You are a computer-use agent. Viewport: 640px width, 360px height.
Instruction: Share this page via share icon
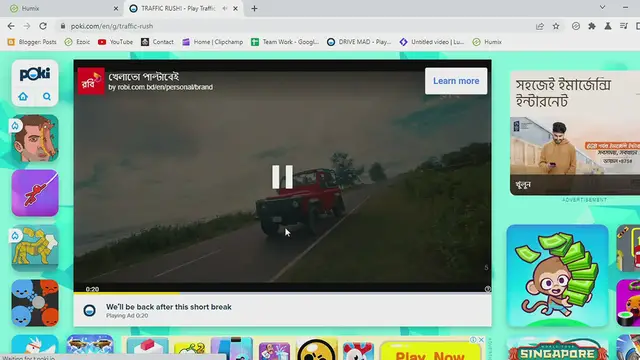(x=540, y=26)
